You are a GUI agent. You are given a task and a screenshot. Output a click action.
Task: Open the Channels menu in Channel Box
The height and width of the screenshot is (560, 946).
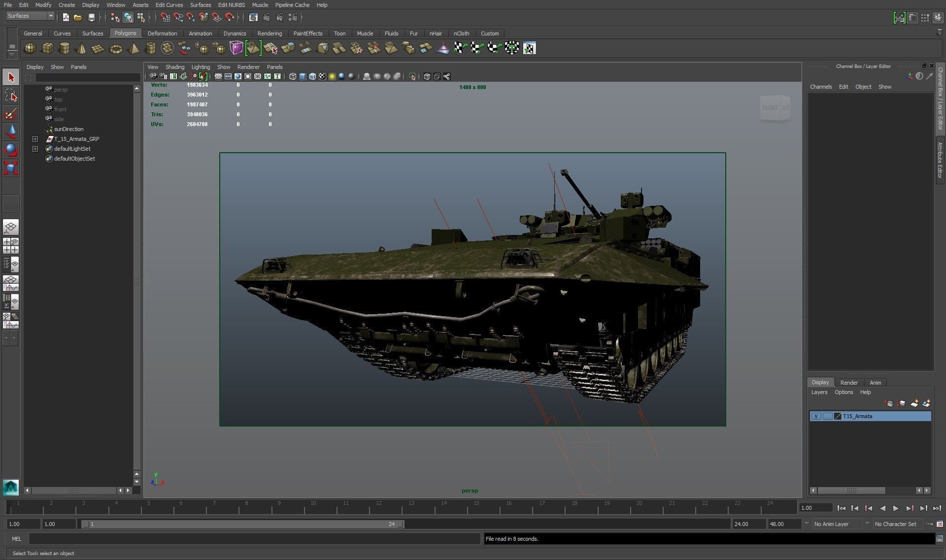pyautogui.click(x=820, y=87)
